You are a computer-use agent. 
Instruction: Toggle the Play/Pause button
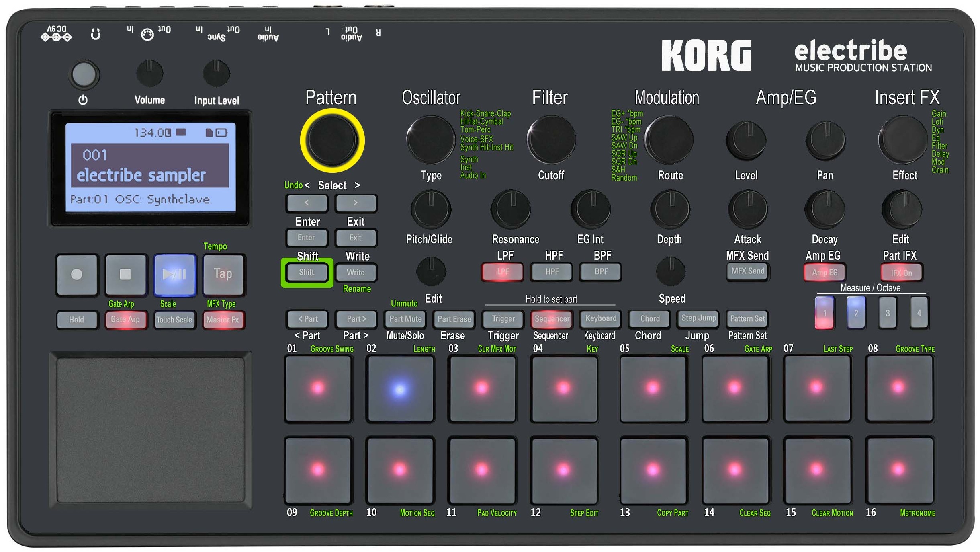175,275
